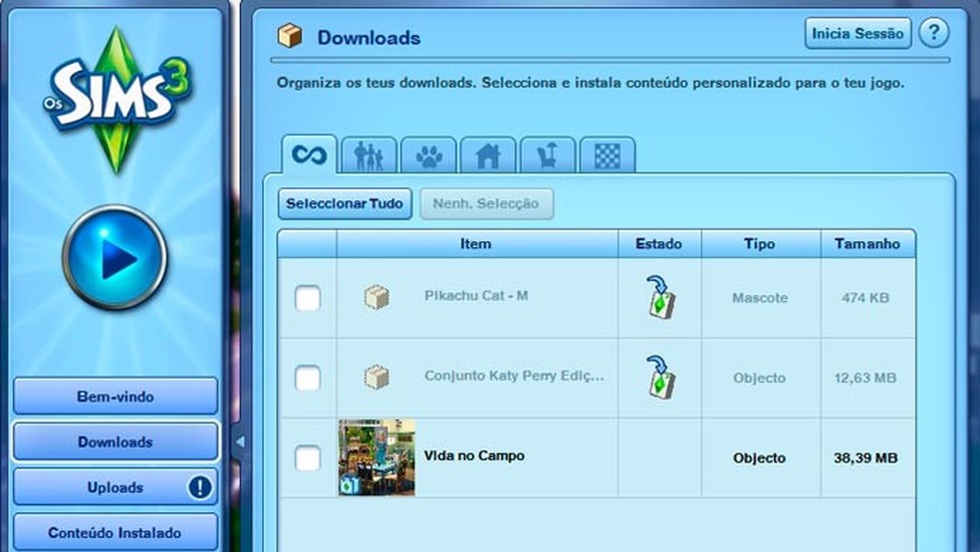Open the Bem-vindo section
980x552 pixels.
click(116, 397)
